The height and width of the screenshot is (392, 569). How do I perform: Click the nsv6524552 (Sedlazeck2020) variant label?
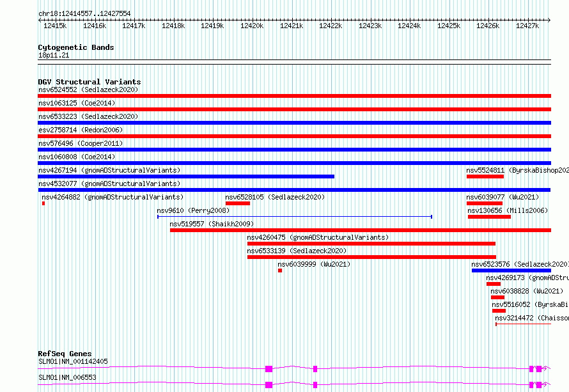88,90
